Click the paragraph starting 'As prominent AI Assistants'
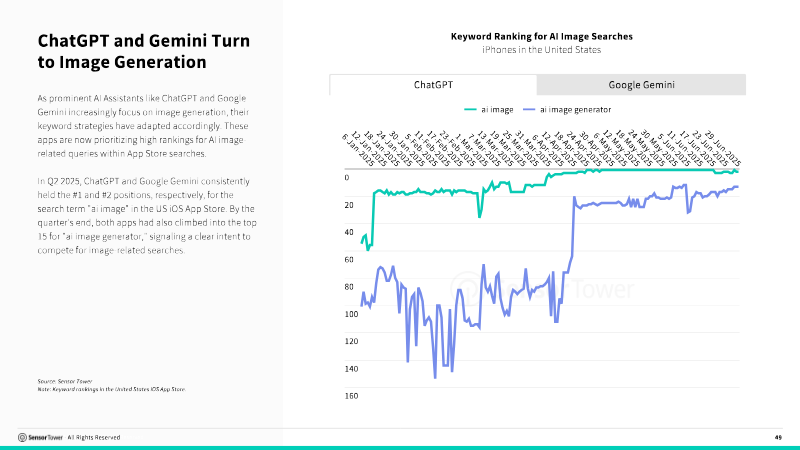800x450 pixels. (x=143, y=126)
